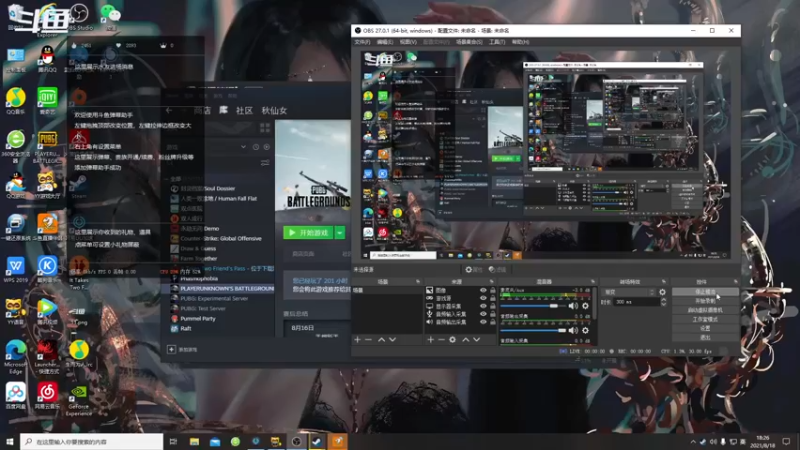
Task: Switch Steam library to grid view icon
Action: [265, 127]
